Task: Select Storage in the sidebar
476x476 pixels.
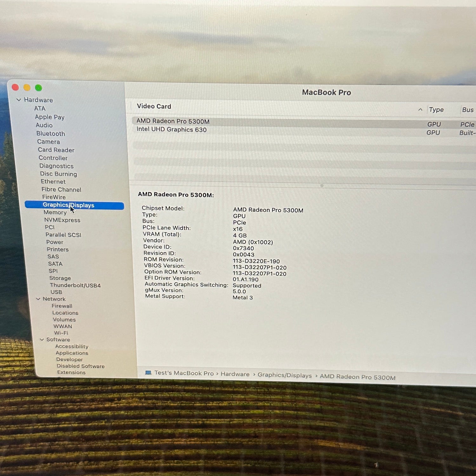Action: pyautogui.click(x=60, y=278)
